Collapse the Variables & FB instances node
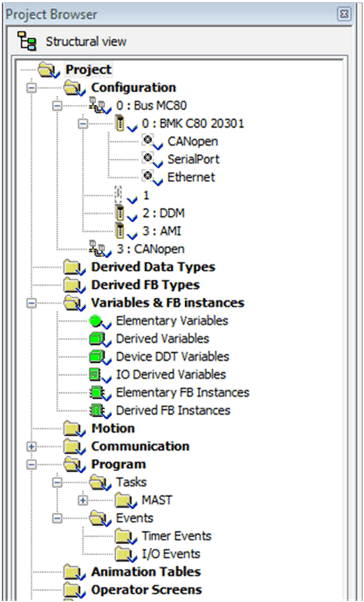The width and height of the screenshot is (364, 602). (32, 303)
